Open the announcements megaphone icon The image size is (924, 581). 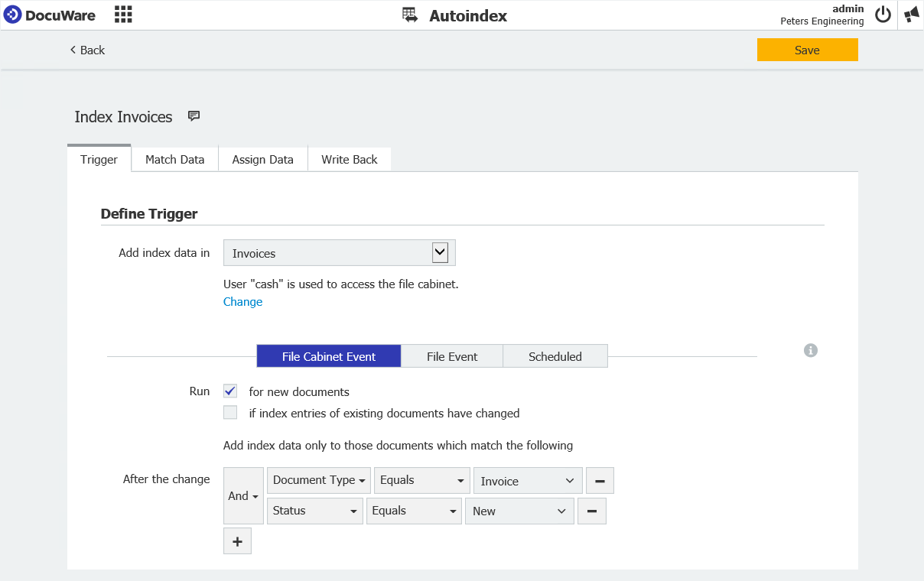[x=910, y=15]
